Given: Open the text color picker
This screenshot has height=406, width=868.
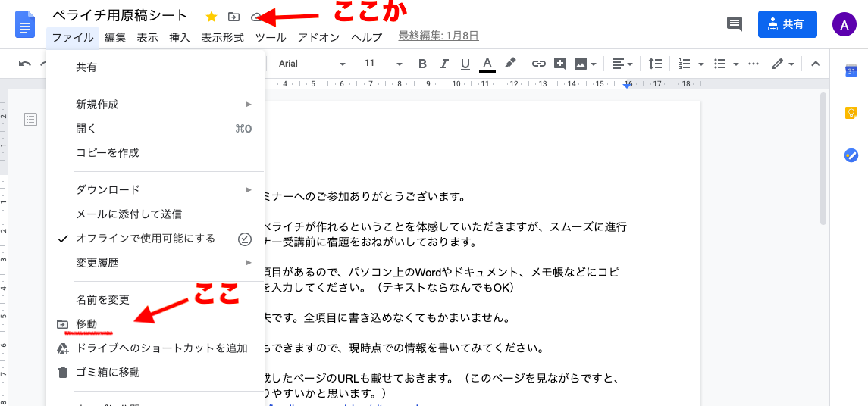Looking at the screenshot, I should [x=487, y=64].
